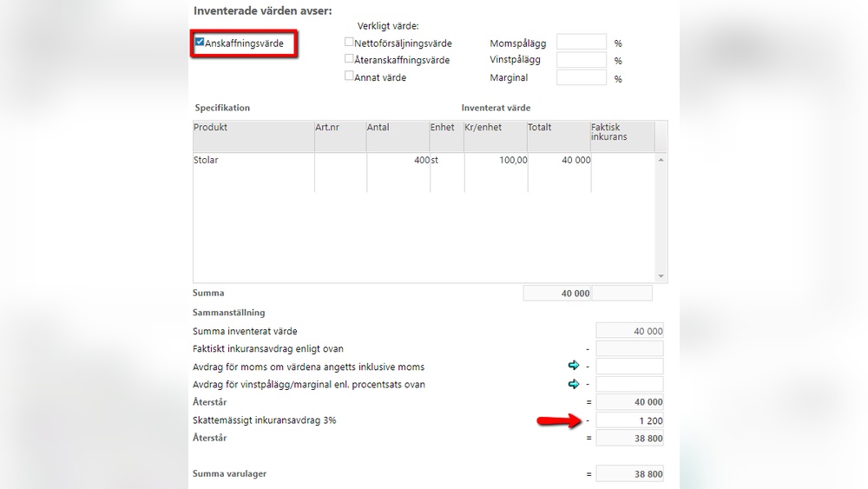Viewport: 868px width, 489px height.
Task: Click the specification table scroll-down arrow
Action: pyautogui.click(x=661, y=276)
